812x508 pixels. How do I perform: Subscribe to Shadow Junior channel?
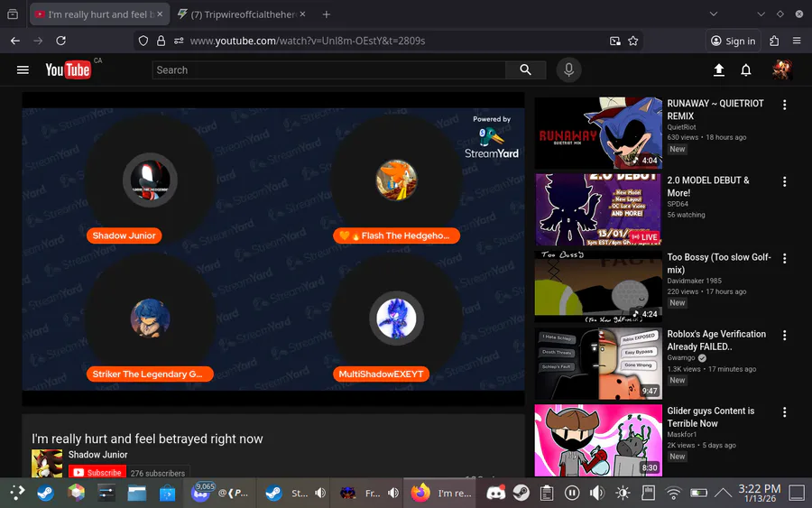[x=97, y=472]
